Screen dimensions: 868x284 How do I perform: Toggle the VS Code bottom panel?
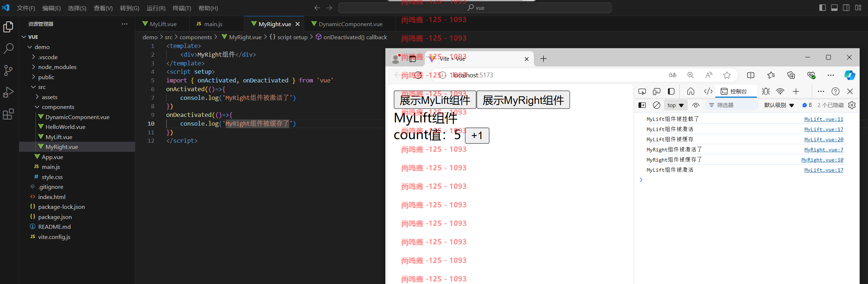(x=834, y=8)
